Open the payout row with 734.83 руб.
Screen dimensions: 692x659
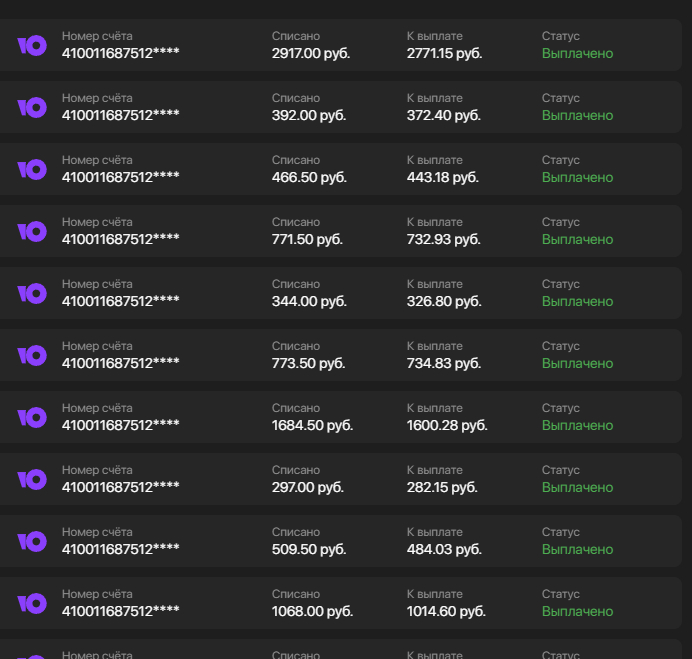pos(341,355)
